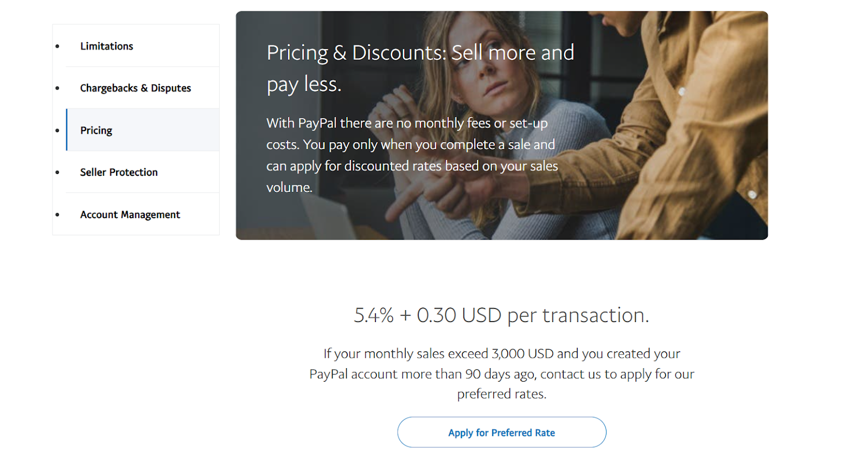Click the blue highlight bar next to Pricing
Screen dimensions: 868x469
click(x=66, y=130)
